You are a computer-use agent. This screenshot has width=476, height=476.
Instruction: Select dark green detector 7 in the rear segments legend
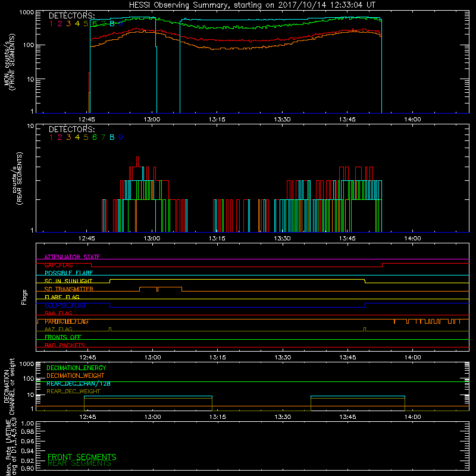(103, 137)
